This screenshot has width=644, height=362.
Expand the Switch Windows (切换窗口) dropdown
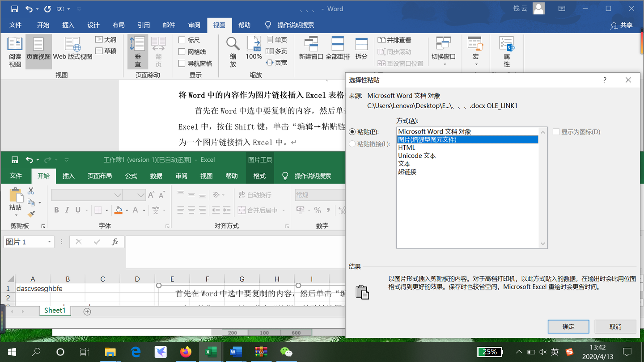click(x=444, y=64)
